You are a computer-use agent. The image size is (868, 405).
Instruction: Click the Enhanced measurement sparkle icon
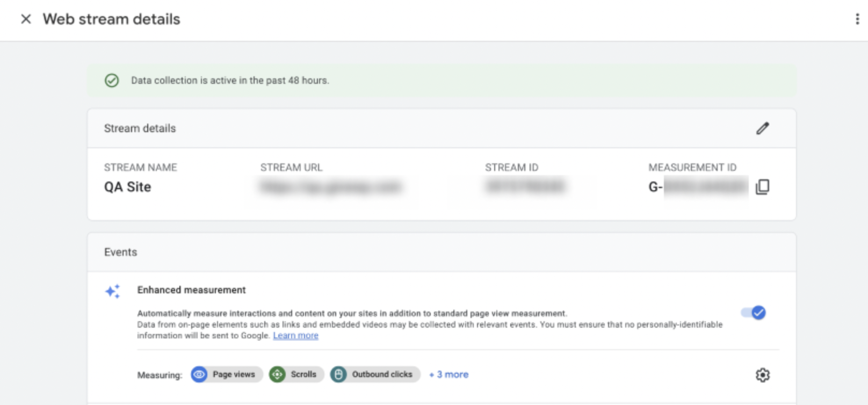[113, 291]
